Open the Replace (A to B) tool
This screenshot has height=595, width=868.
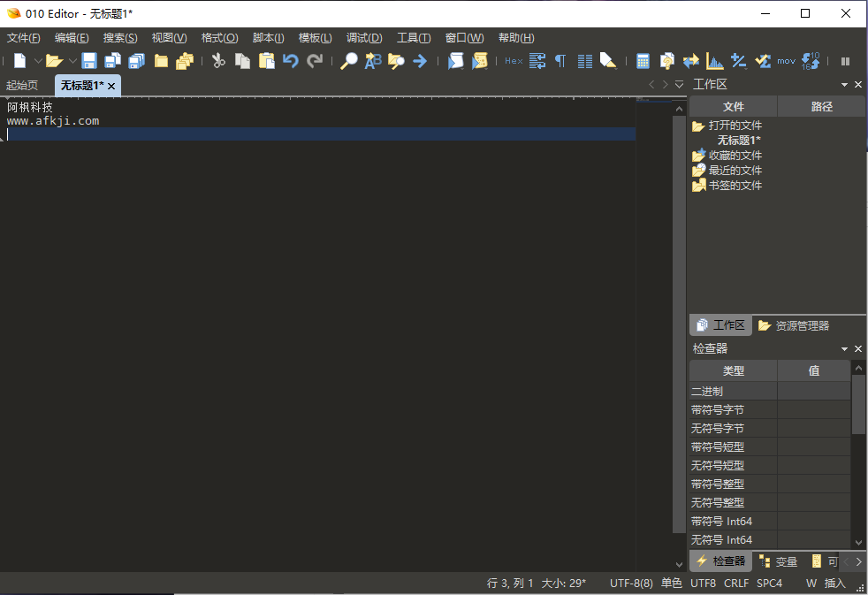[x=373, y=61]
